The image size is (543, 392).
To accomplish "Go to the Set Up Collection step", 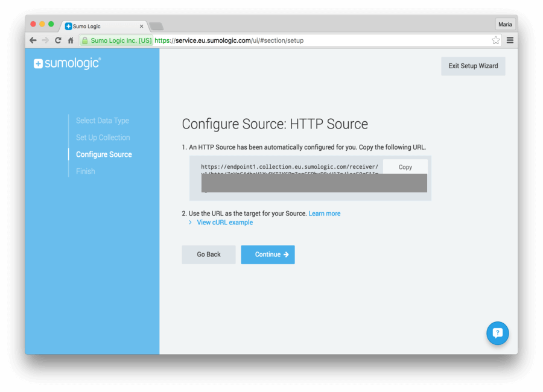I will coord(103,138).
